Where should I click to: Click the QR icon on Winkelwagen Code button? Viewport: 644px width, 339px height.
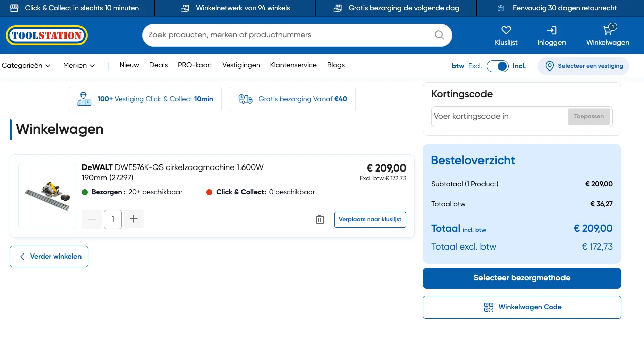point(488,307)
